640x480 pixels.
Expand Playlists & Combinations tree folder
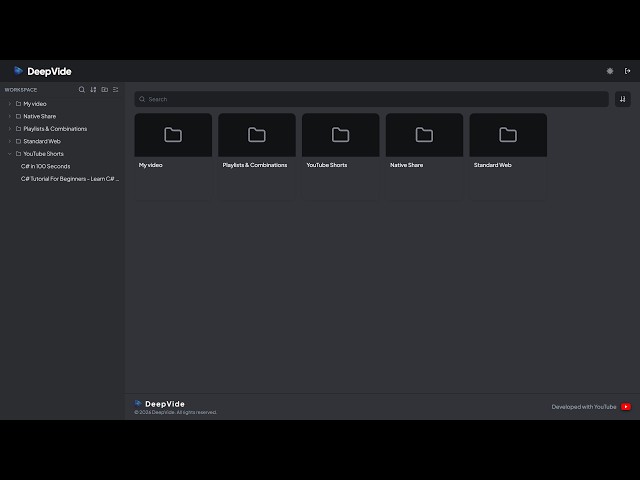(x=10, y=129)
